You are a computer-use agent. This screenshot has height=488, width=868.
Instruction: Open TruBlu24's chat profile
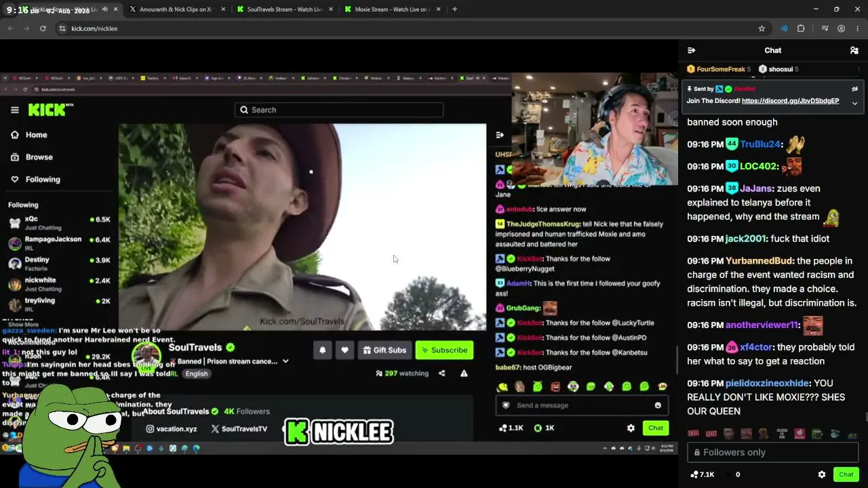tap(761, 144)
